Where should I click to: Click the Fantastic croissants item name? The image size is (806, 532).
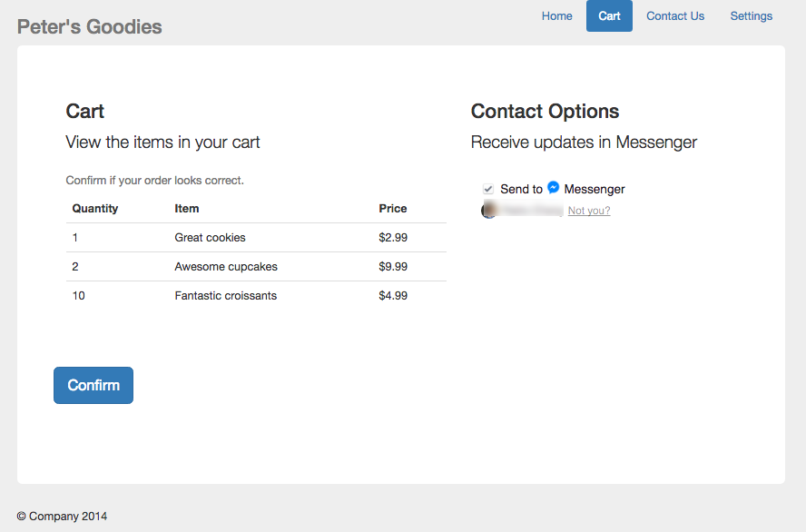[225, 296]
